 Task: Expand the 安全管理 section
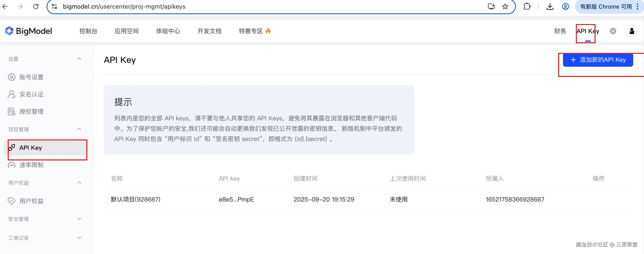[79, 218]
